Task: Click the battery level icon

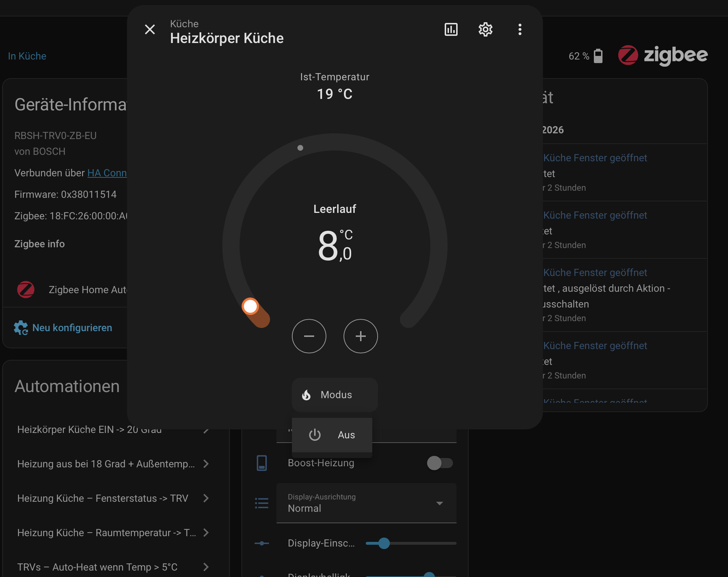Action: 598,56
